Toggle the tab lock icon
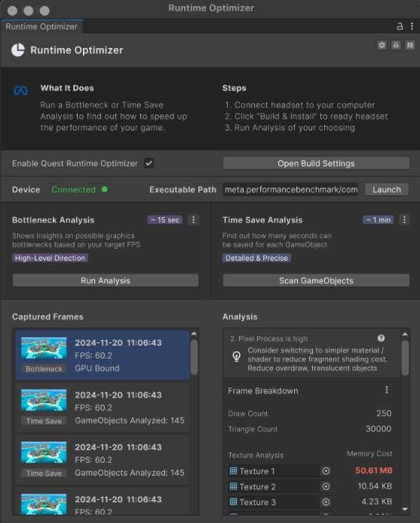420x523 pixels. [x=400, y=26]
